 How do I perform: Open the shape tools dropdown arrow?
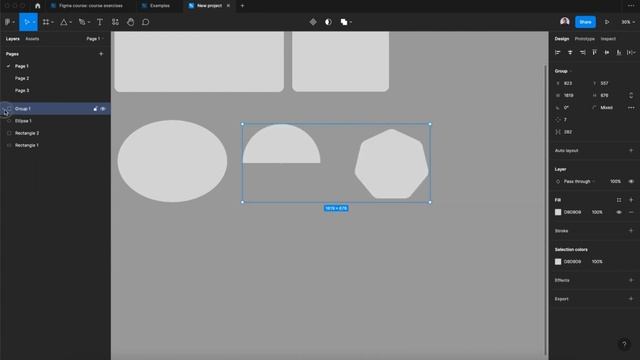[x=70, y=22]
